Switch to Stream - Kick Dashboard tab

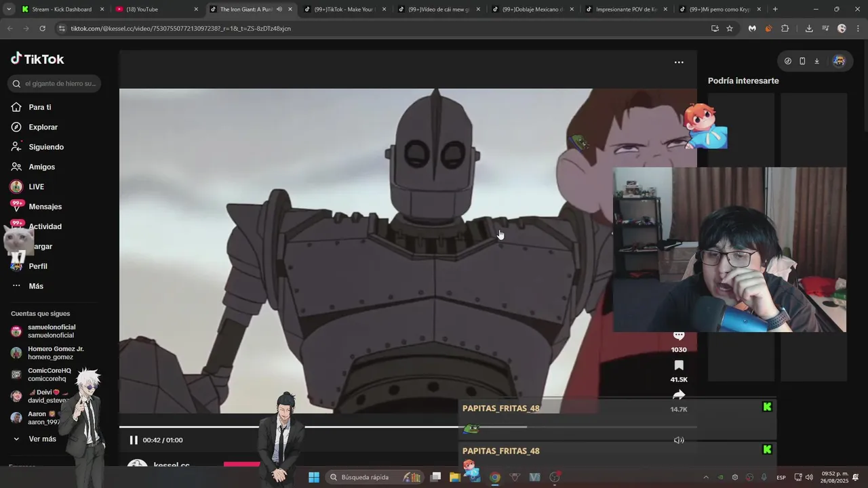coord(62,9)
